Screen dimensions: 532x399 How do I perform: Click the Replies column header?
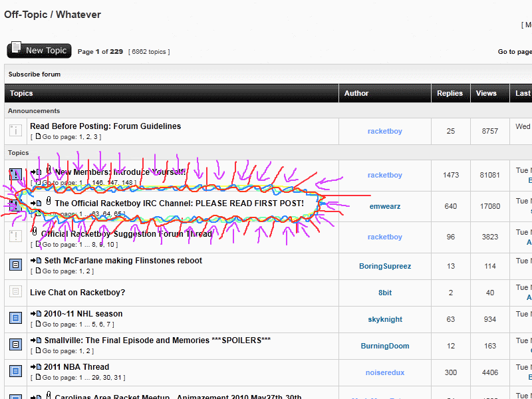(x=450, y=93)
